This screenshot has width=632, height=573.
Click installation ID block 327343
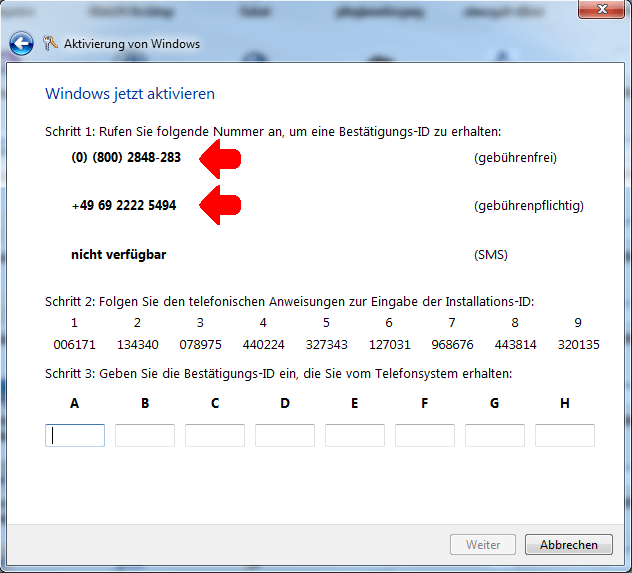click(326, 345)
